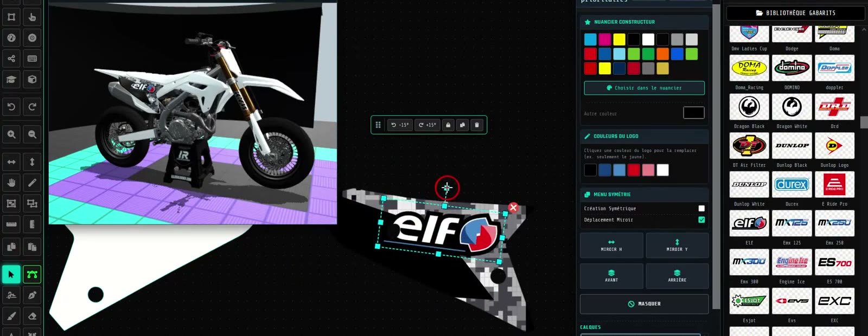Choose the ES 700 logo thumbnail
The image size is (868, 336).
[x=834, y=262]
